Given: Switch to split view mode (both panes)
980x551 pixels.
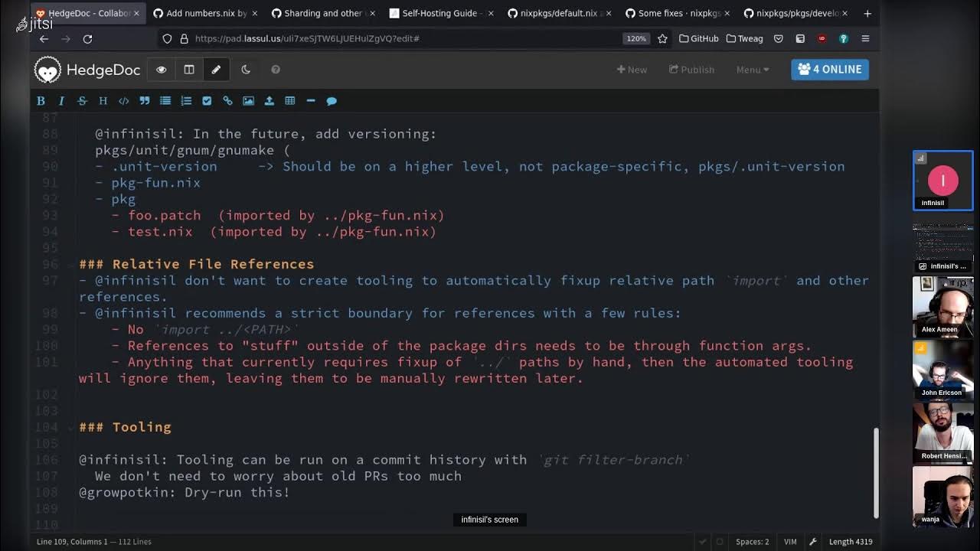Looking at the screenshot, I should tap(188, 70).
